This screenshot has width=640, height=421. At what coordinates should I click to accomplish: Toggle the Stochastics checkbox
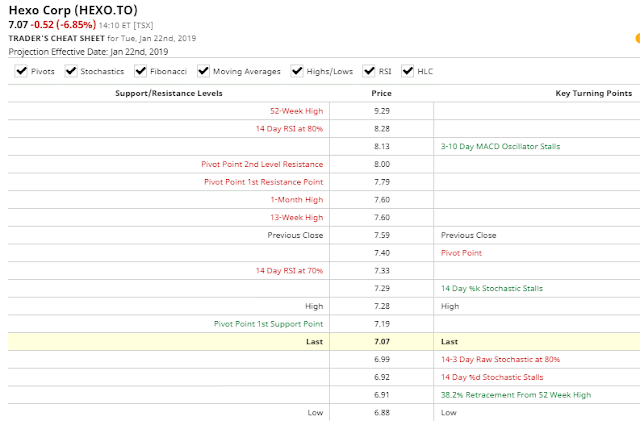tap(71, 71)
